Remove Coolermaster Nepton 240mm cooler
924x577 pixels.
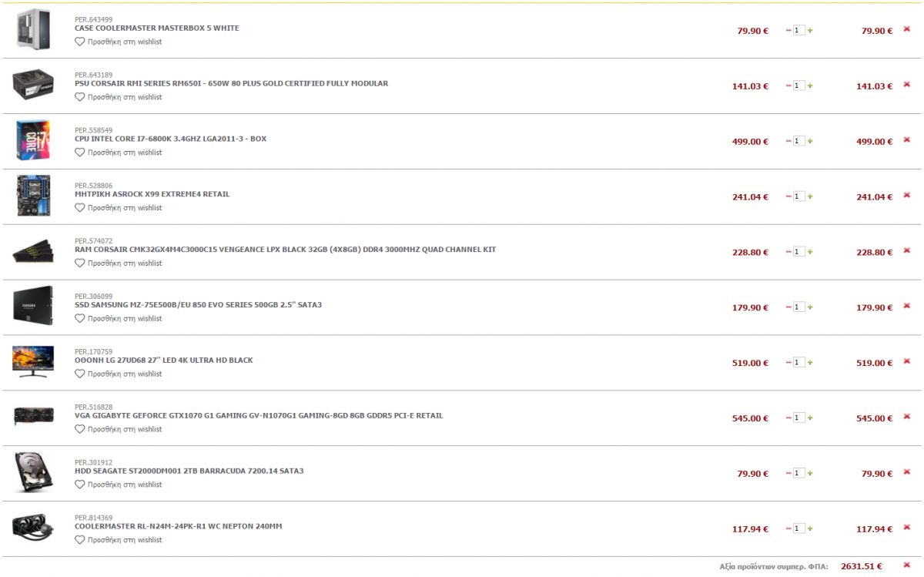tap(906, 528)
